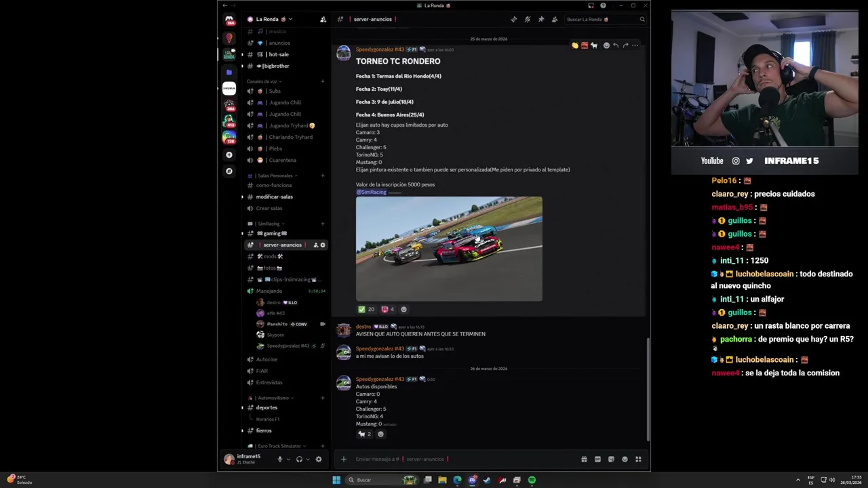
Task: Open Spotify in the taskbar
Action: (x=532, y=480)
